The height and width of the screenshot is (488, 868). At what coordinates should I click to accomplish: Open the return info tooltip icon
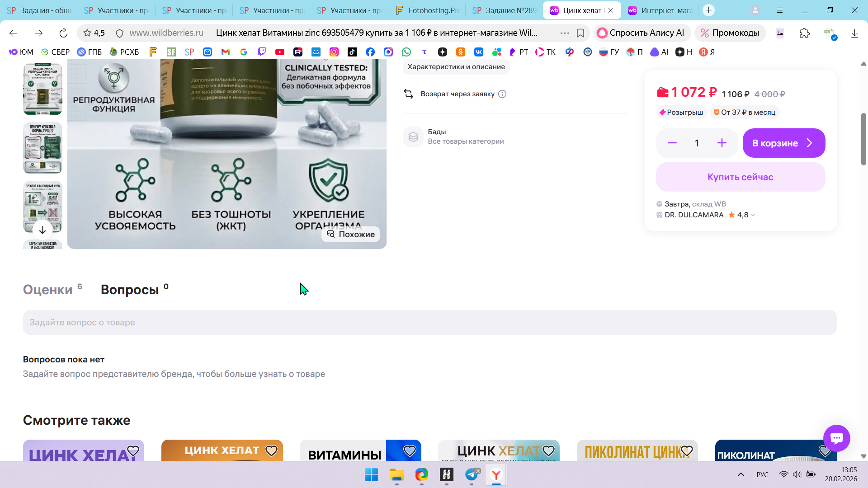click(x=502, y=94)
